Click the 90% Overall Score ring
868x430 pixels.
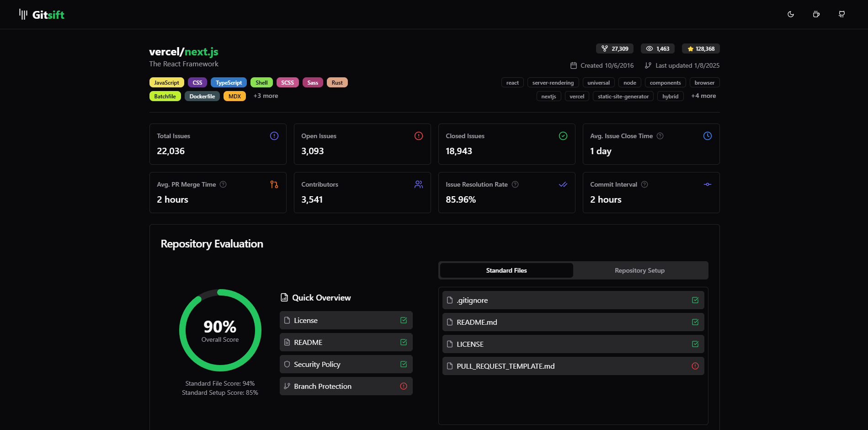pos(220,330)
